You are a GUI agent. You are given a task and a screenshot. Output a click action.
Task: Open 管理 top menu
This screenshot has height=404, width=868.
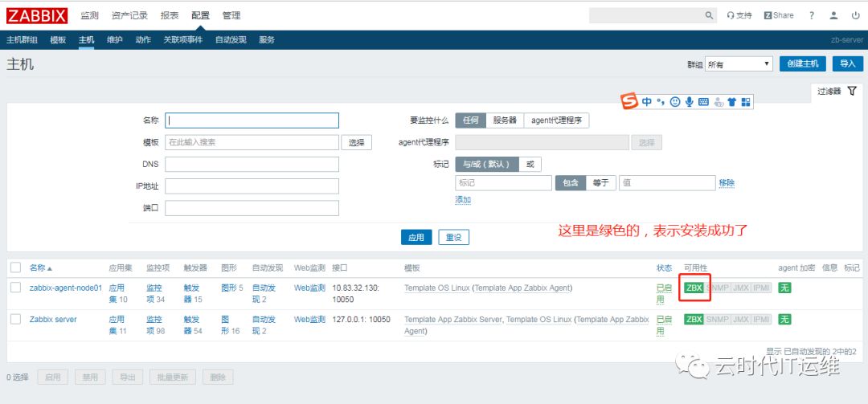231,15
